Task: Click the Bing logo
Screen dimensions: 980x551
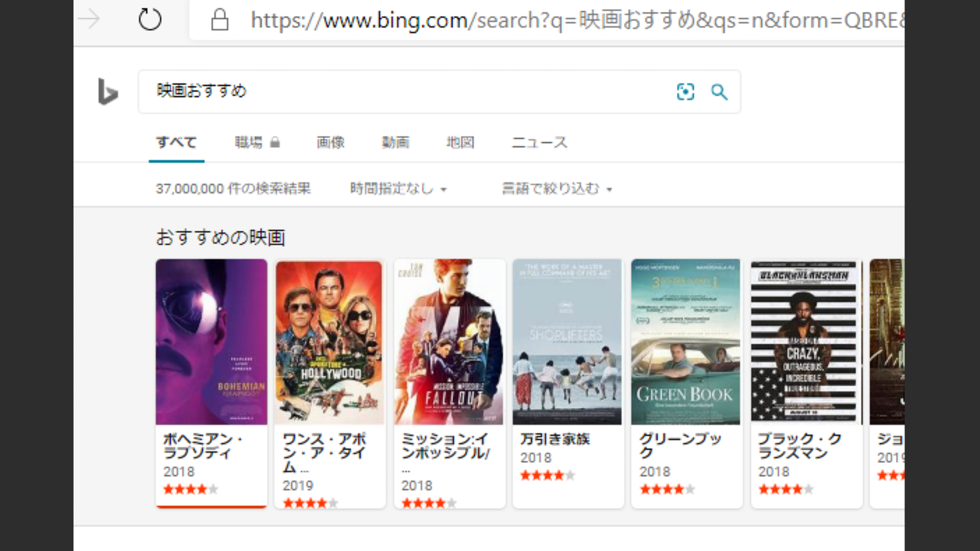Action: coord(108,92)
